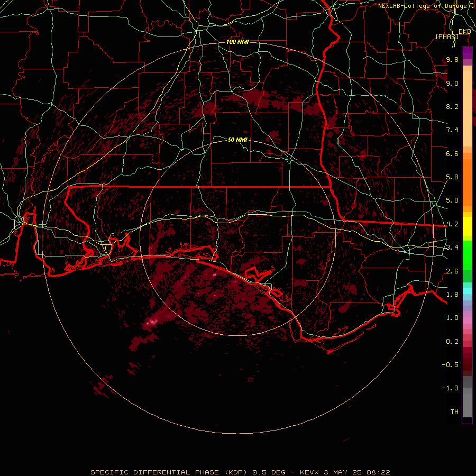
Task: Click the -0.5 value on color scale
Action: [x=450, y=365]
